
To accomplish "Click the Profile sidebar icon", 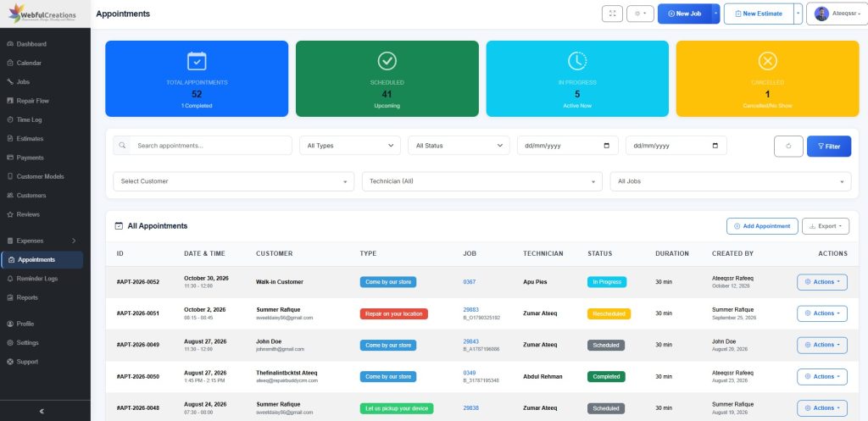I will coord(10,324).
